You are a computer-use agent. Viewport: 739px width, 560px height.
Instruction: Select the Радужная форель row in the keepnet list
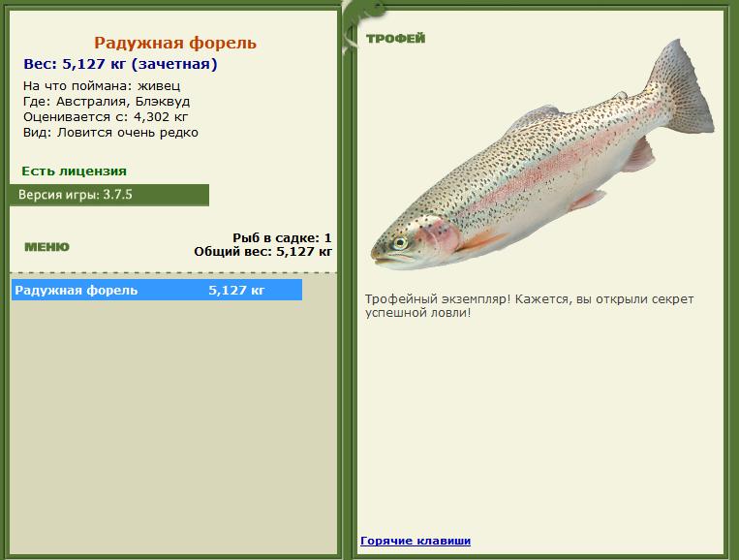pyautogui.click(x=157, y=290)
